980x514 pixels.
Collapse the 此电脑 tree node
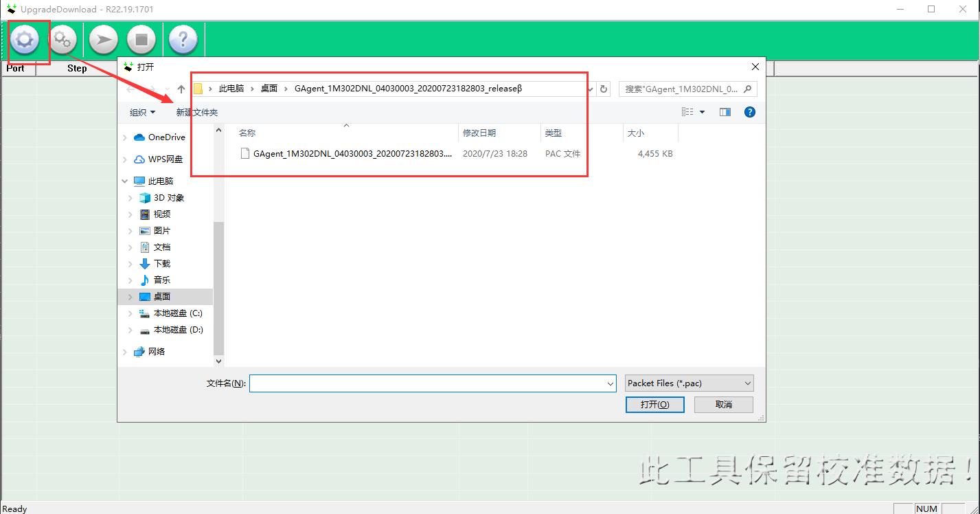pyautogui.click(x=124, y=181)
